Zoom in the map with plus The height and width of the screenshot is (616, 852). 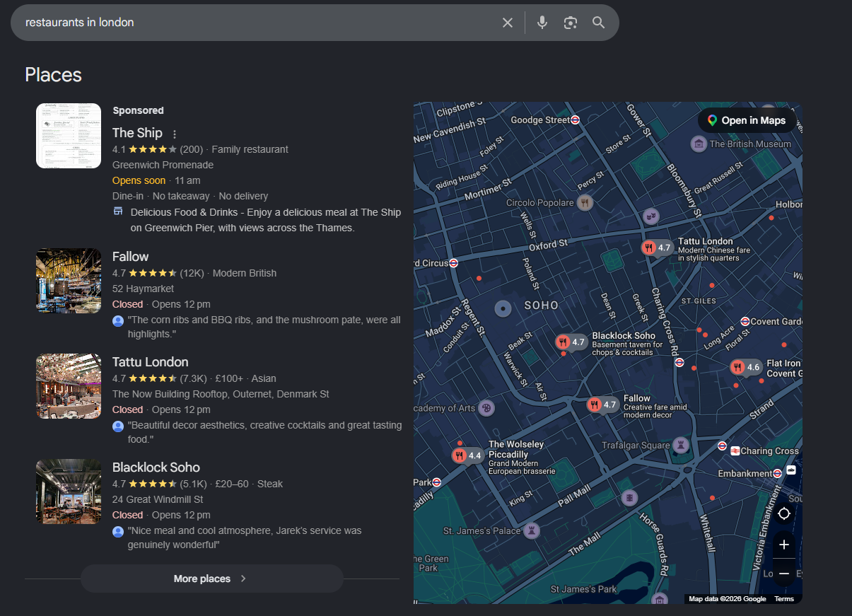point(783,545)
